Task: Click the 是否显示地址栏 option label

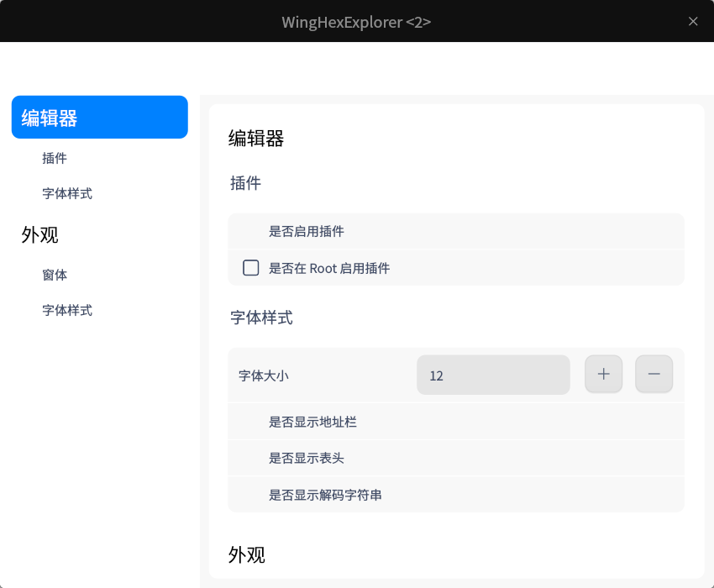Action: click(312, 422)
